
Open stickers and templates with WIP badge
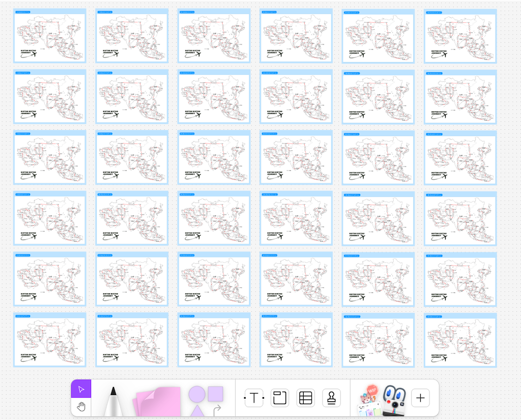[x=369, y=400]
